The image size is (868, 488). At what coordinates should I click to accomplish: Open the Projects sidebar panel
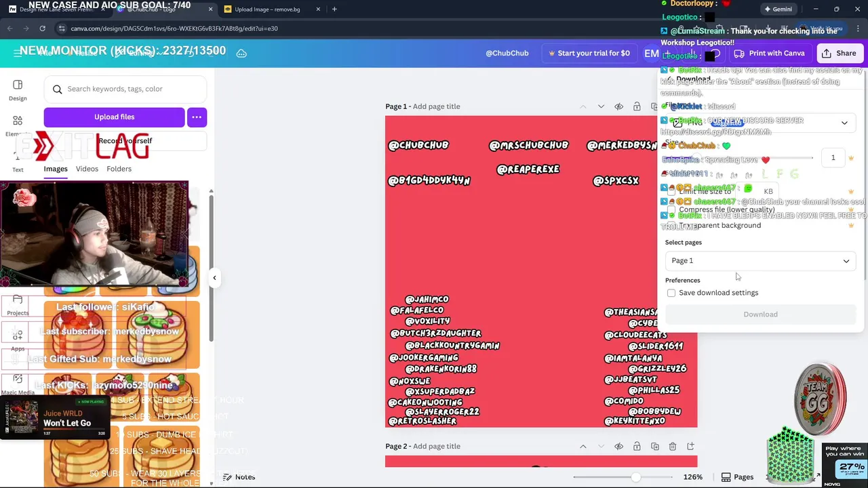[x=18, y=304]
